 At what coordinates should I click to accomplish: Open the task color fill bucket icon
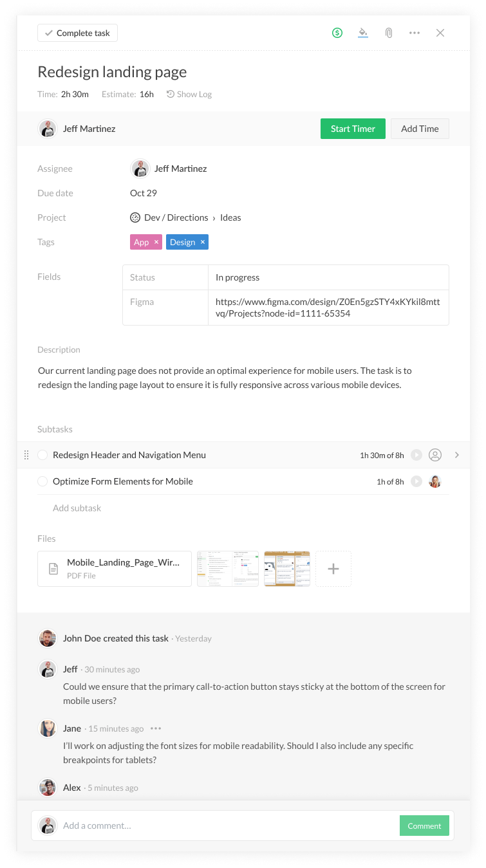coord(363,33)
